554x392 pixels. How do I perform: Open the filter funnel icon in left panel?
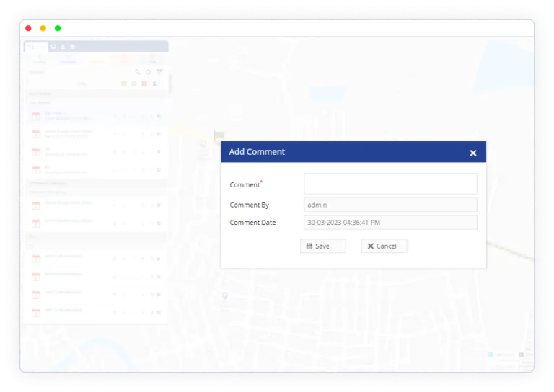pyautogui.click(x=159, y=72)
